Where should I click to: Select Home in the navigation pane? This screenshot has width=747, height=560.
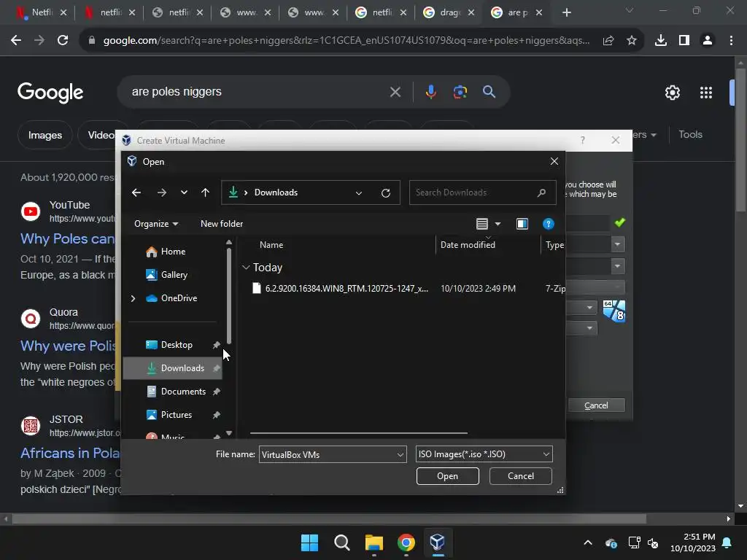(172, 252)
